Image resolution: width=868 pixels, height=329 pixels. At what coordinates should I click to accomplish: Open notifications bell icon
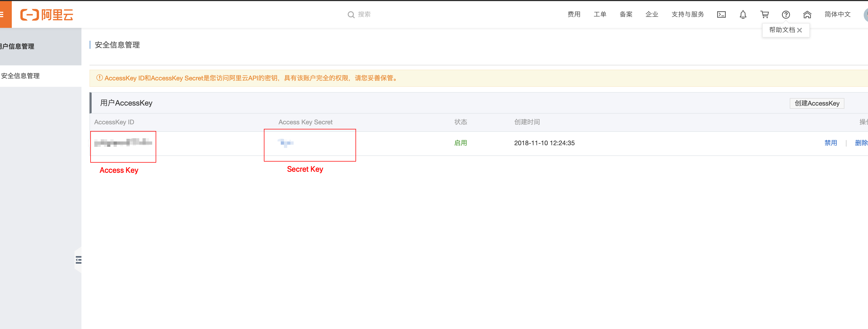[743, 14]
